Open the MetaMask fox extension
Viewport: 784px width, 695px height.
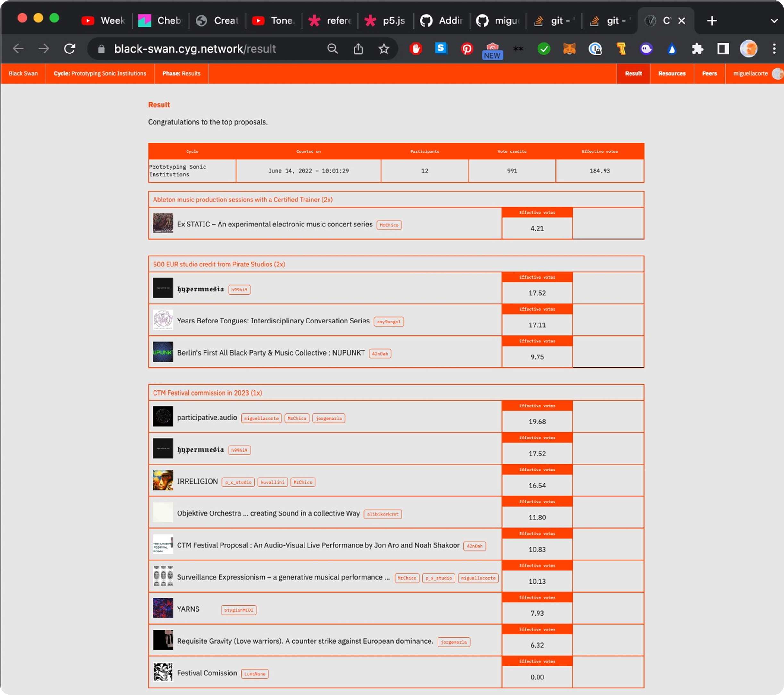pos(569,49)
